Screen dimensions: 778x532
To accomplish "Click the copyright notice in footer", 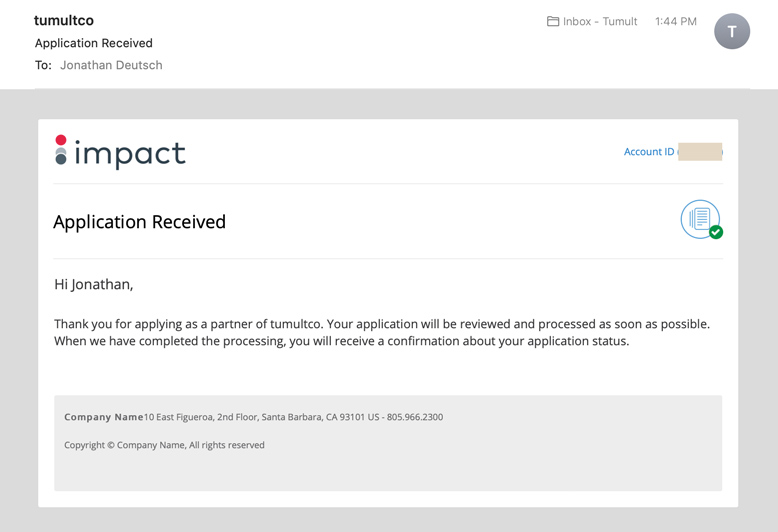I will tap(164, 445).
